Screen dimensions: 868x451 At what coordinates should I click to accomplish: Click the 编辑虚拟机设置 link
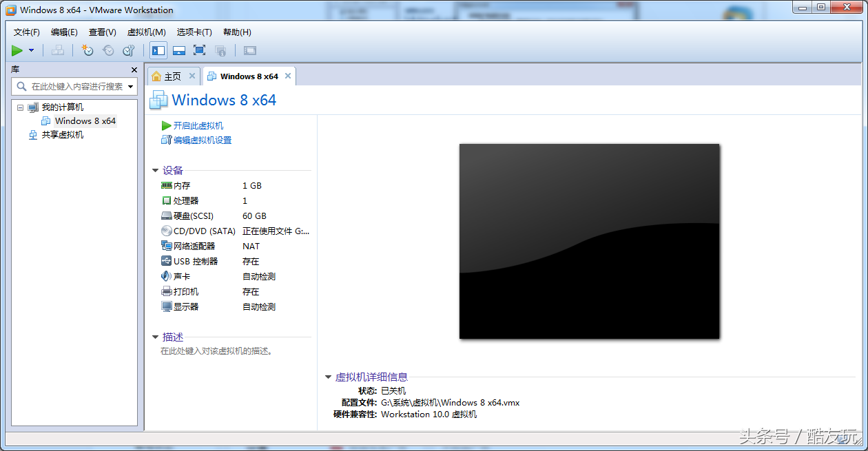tap(203, 140)
